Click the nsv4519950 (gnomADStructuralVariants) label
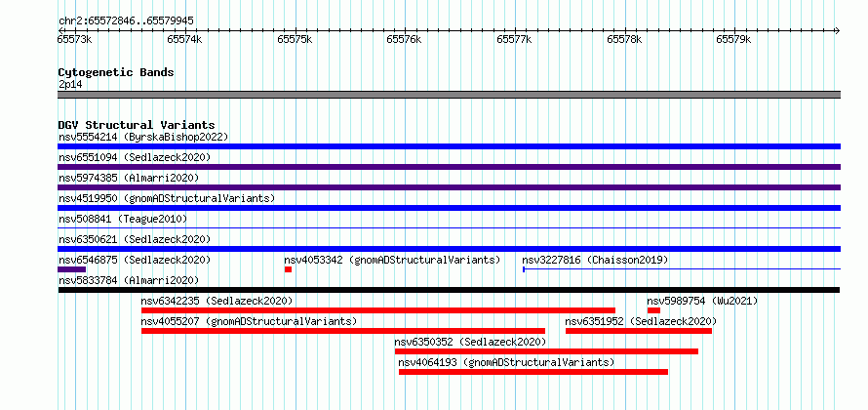Viewport: 868px width, 410px height. point(167,198)
